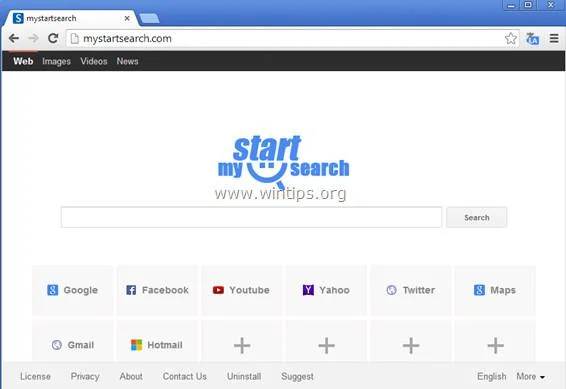Open the Suggest footer link
The height and width of the screenshot is (389, 566).
297,376
